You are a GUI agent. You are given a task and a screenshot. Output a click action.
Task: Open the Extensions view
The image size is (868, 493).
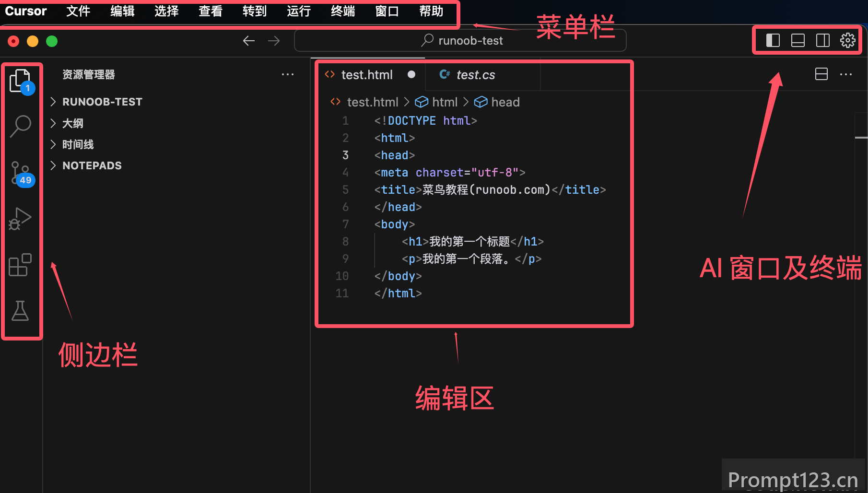[20, 265]
